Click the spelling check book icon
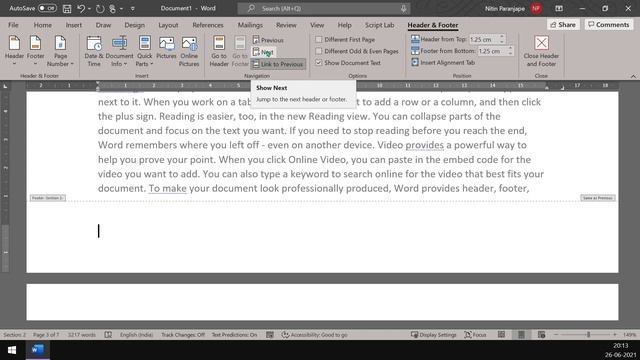Image resolution: width=640 pixels, height=360 pixels. click(108, 335)
